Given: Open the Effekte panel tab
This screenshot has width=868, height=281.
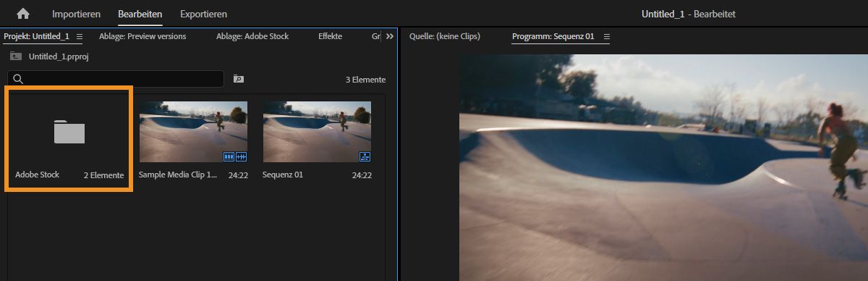Looking at the screenshot, I should [330, 36].
